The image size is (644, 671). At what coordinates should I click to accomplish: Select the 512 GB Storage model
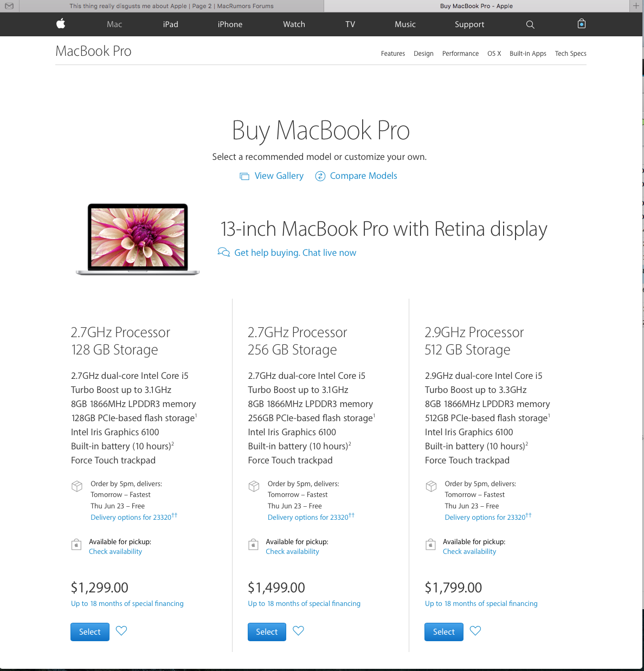pos(444,632)
